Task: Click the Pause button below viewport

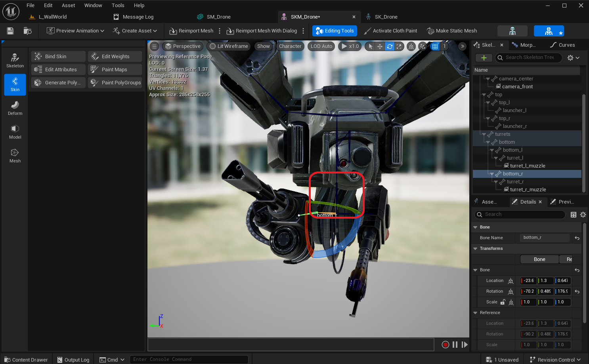Action: click(455, 345)
